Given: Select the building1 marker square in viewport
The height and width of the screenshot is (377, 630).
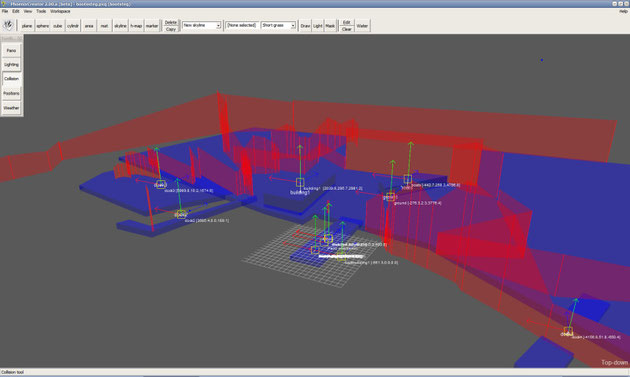Looking at the screenshot, I should tap(300, 182).
